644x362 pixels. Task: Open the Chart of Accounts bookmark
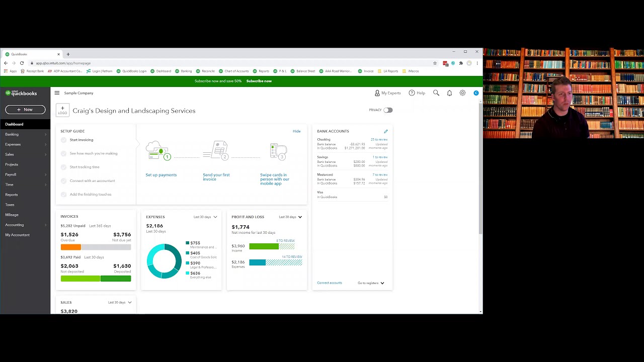[234, 71]
